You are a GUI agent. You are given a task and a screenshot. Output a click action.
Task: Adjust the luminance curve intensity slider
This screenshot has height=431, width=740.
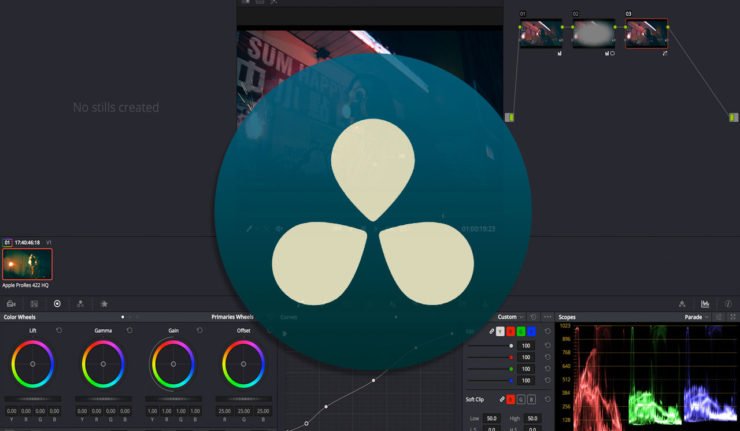[x=490, y=346]
